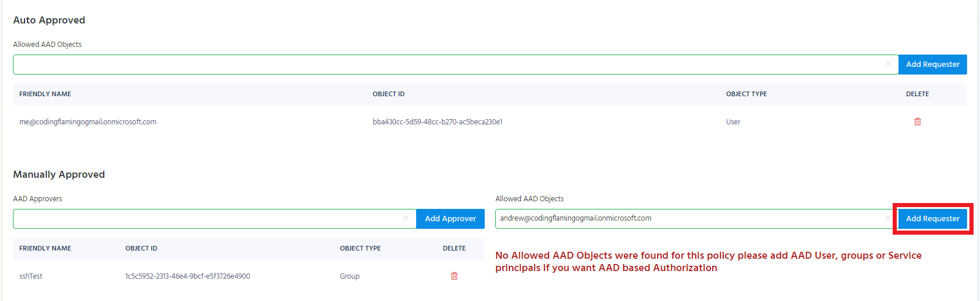Image resolution: width=980 pixels, height=301 pixels.
Task: Select object ID bba430cc-5d59-48cc-b270-ac5beca230e1
Action: point(437,122)
